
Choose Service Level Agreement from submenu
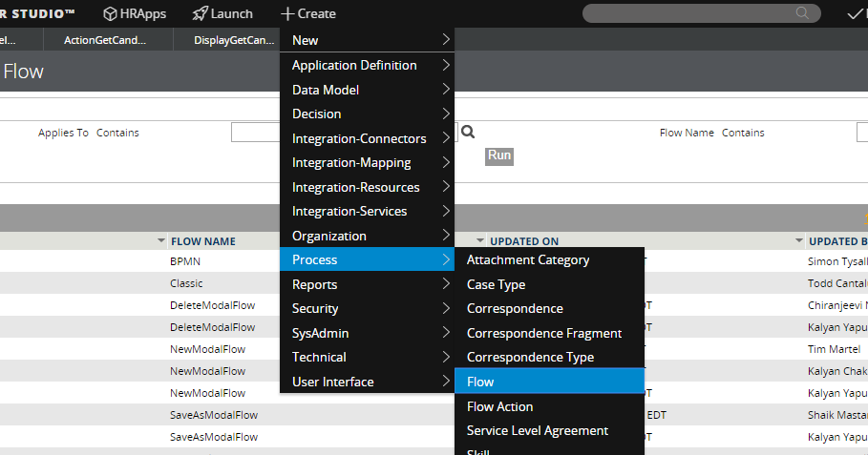pos(550,430)
